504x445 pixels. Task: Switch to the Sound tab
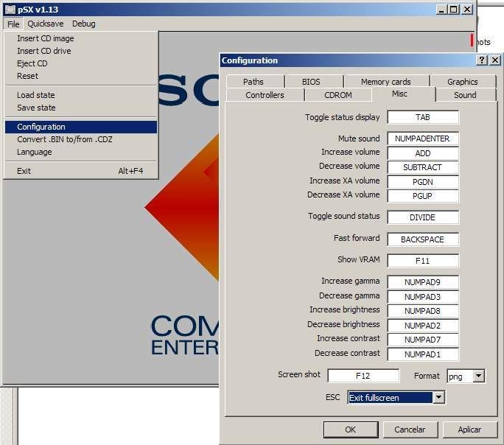[x=466, y=95]
